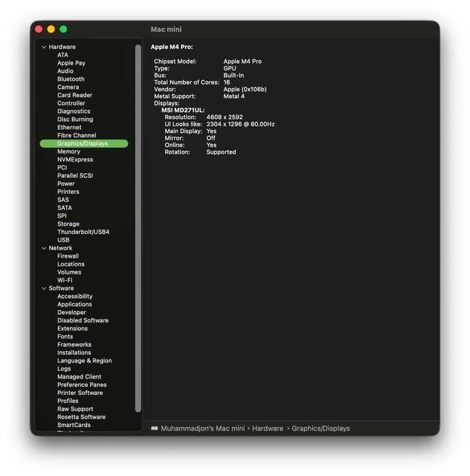The image size is (470, 476).
Task: Select Card Reader in sidebar
Action: click(75, 95)
